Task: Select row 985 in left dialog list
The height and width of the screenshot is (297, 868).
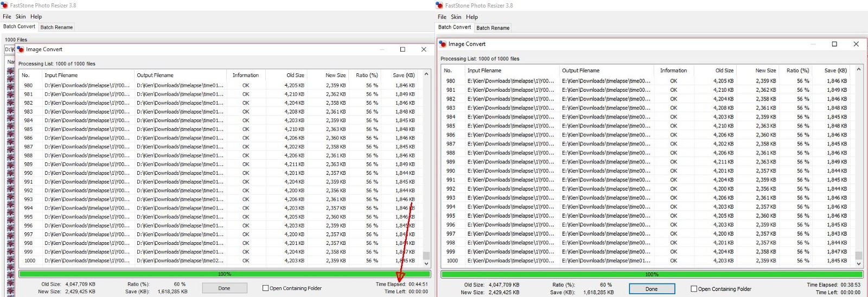Action: 220,129
